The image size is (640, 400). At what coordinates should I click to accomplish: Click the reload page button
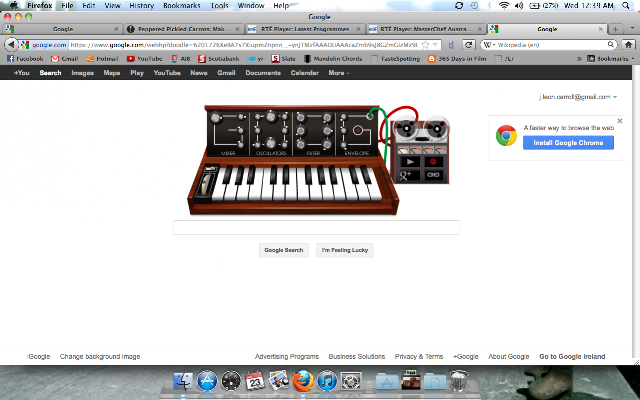pos(469,45)
